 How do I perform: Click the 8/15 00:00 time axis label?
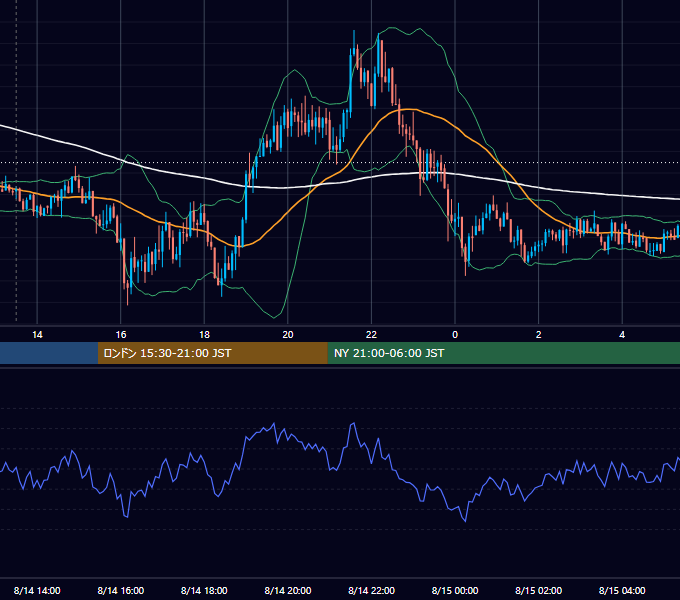point(455,590)
